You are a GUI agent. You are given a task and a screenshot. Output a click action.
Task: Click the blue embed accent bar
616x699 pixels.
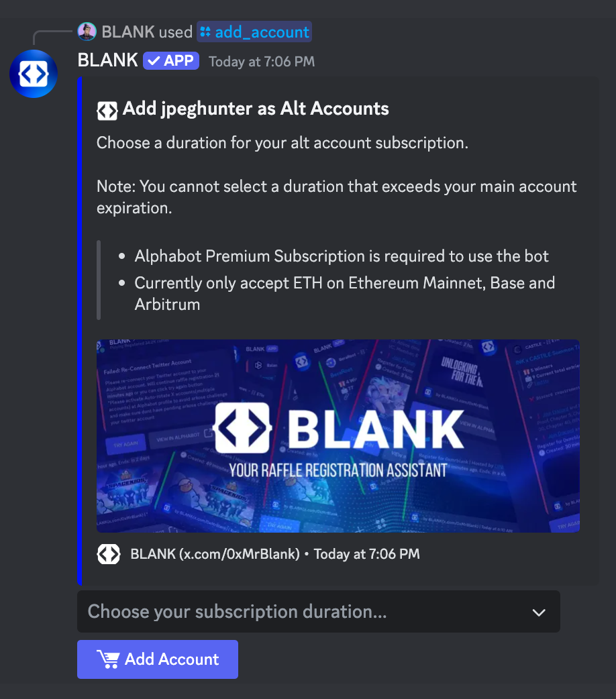[79, 331]
